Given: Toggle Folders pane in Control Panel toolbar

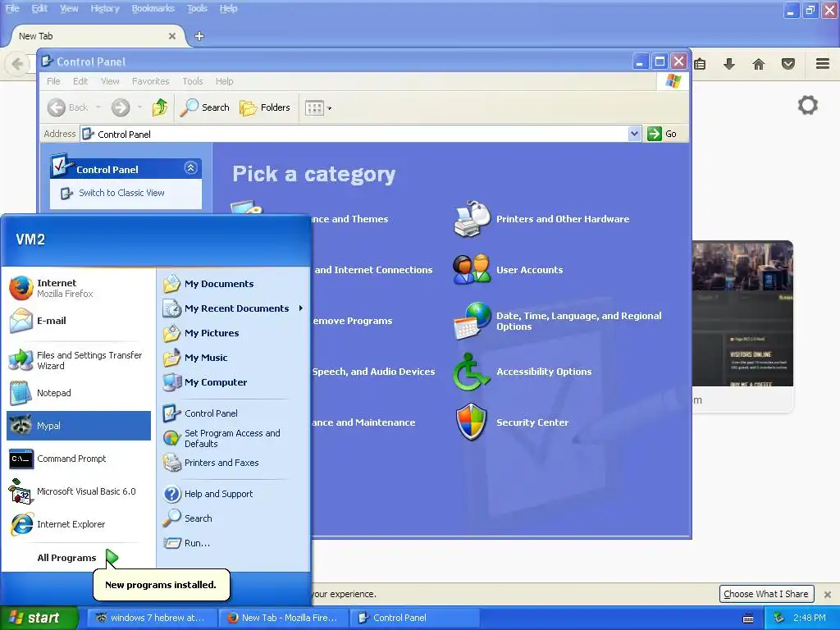Looking at the screenshot, I should 265,107.
